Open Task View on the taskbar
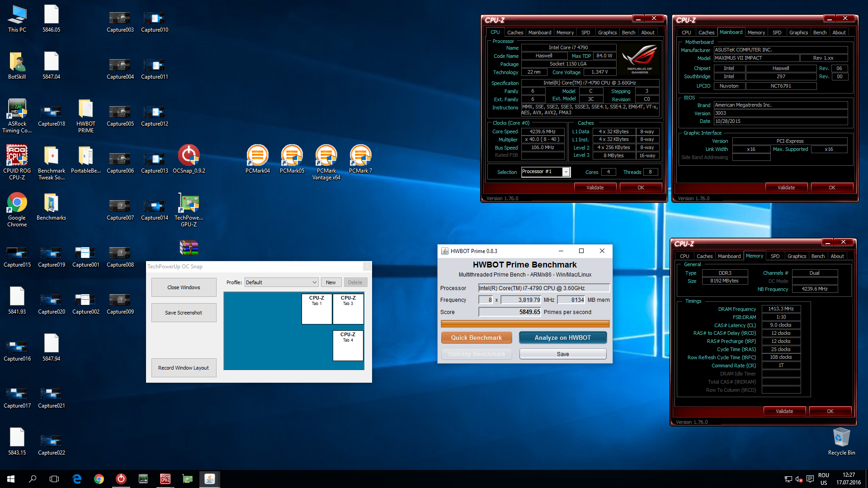868x488 pixels. pos(54,479)
